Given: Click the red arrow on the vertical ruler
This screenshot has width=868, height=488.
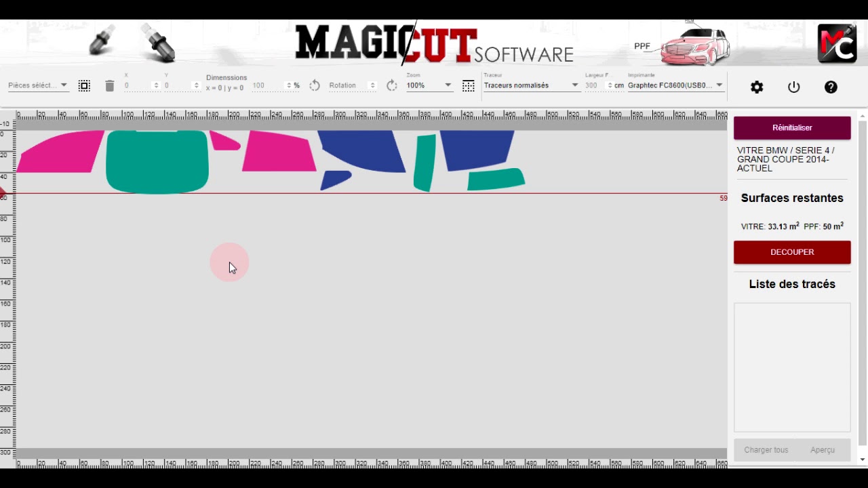Looking at the screenshot, I should pos(3,193).
